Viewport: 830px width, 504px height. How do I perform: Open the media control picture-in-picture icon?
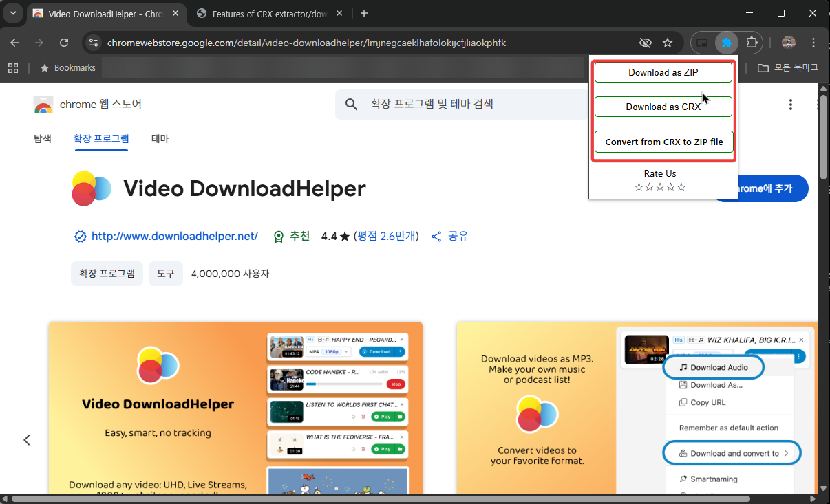tap(703, 43)
